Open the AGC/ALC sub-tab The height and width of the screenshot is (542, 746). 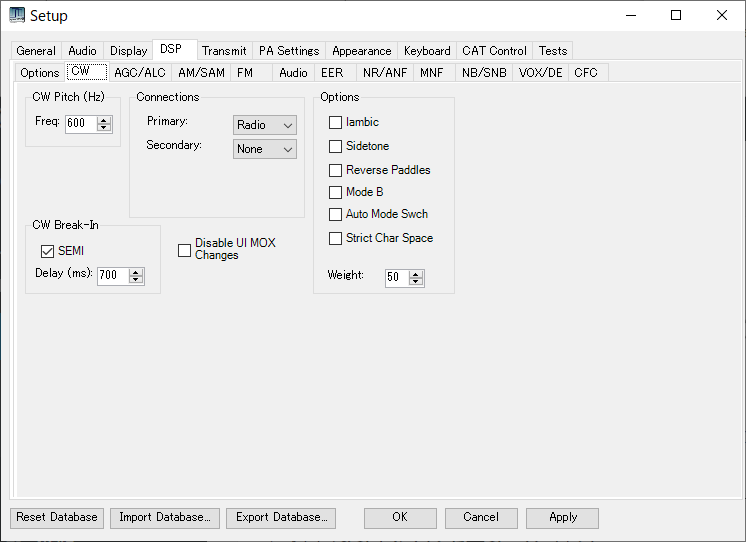[x=140, y=73]
